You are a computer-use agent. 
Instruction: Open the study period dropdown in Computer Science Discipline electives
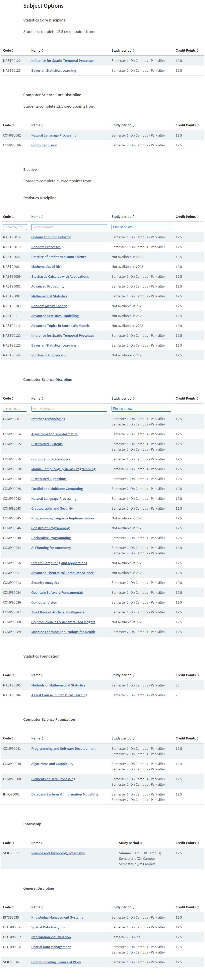(141, 409)
